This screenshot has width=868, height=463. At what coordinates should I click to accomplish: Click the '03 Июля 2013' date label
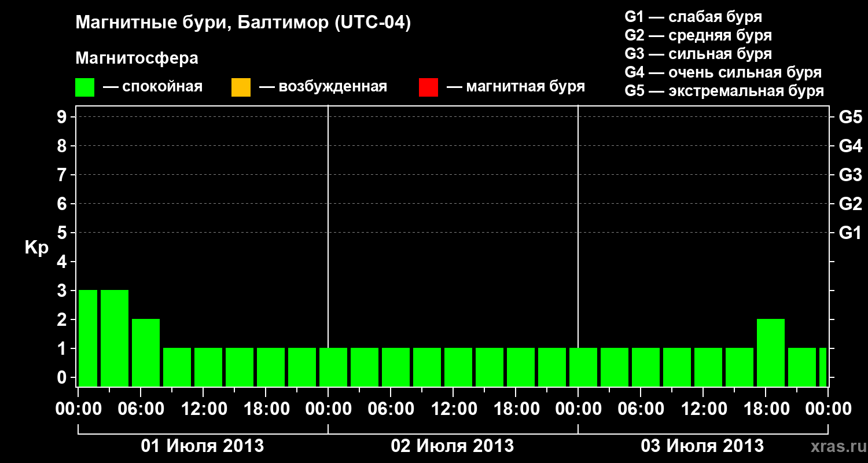(x=703, y=446)
